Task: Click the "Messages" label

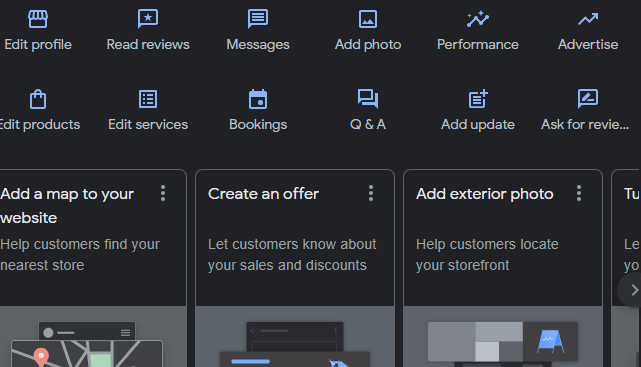Action: point(258,45)
